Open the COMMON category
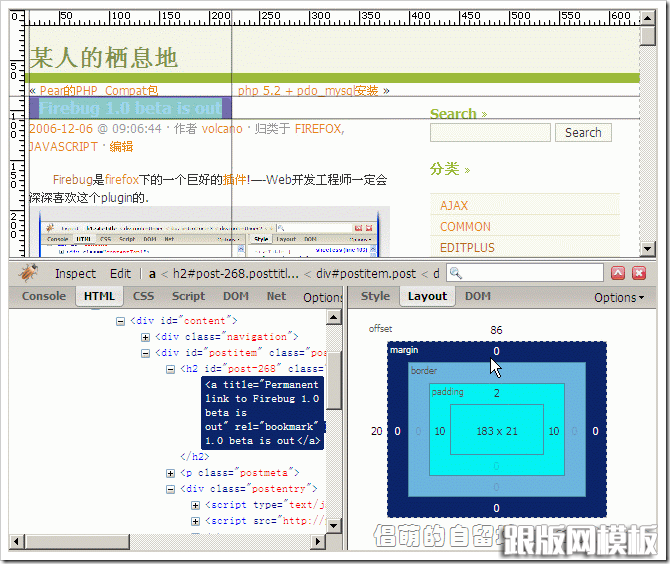The width and height of the screenshot is (670, 564). (x=465, y=226)
